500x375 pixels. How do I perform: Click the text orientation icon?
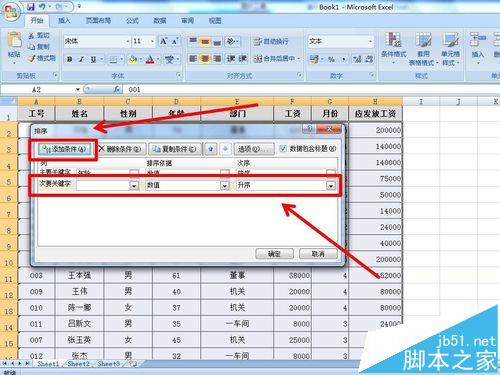[x=231, y=41]
